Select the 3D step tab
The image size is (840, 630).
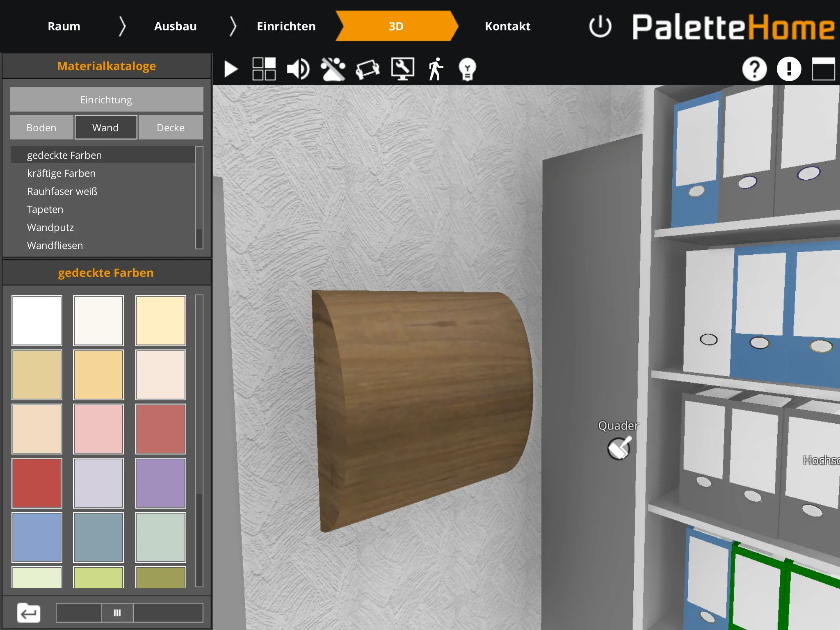pyautogui.click(x=396, y=26)
